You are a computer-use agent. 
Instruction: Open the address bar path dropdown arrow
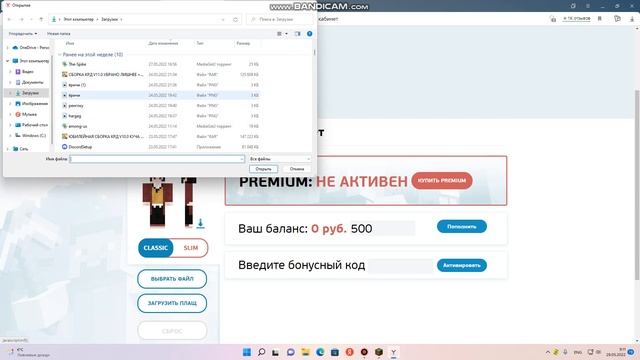click(223, 19)
